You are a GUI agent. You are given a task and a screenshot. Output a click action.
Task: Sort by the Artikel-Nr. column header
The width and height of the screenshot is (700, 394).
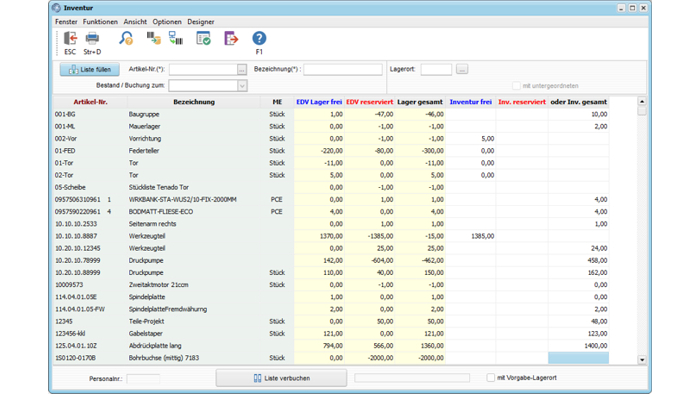tap(91, 102)
